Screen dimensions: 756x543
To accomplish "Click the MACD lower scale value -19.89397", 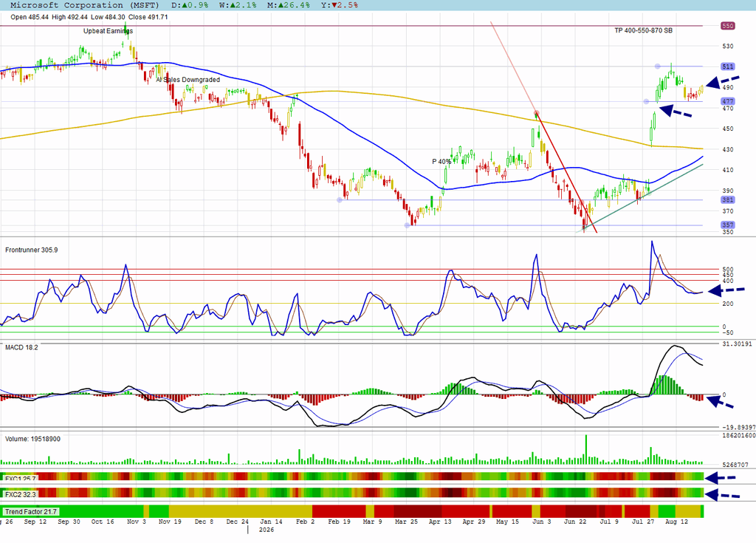I will 738,427.
